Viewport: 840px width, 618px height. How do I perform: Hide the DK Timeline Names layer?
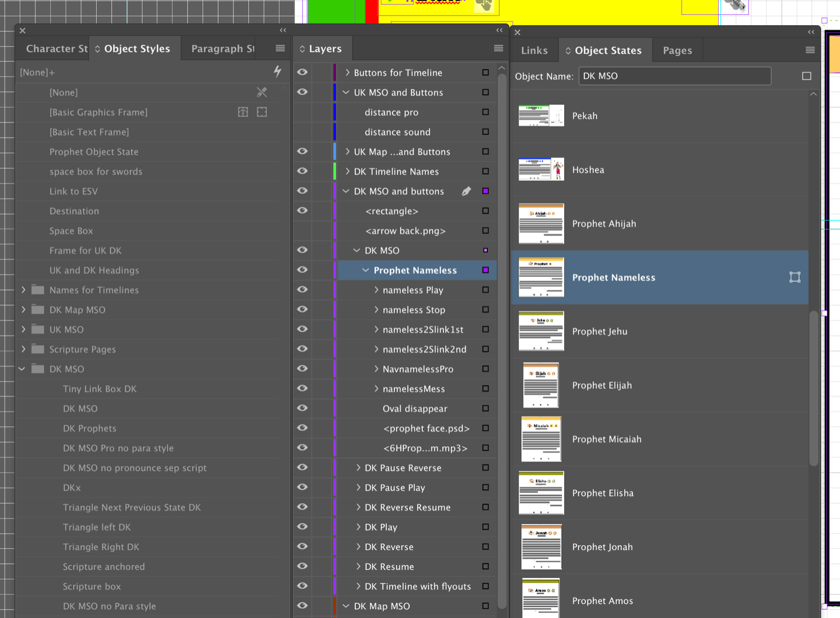pyautogui.click(x=302, y=171)
